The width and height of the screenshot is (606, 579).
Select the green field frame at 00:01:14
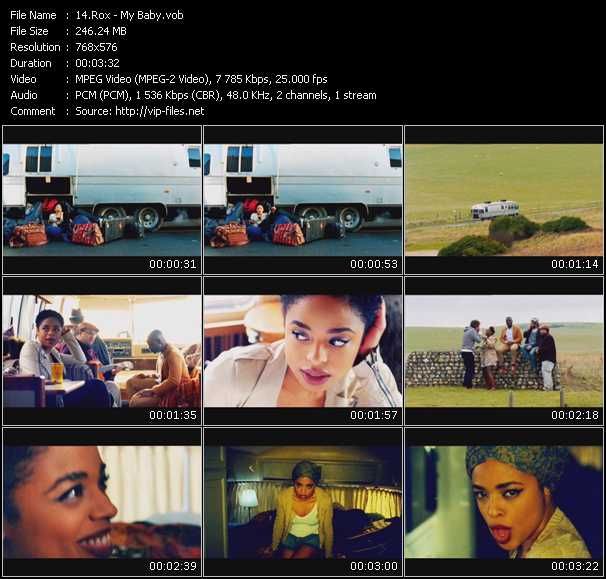pyautogui.click(x=504, y=200)
